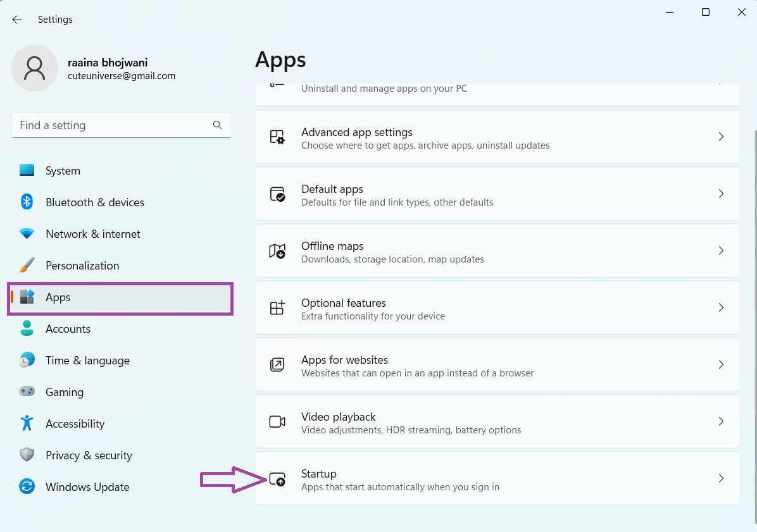Click the Privacy & security shield icon

27,455
